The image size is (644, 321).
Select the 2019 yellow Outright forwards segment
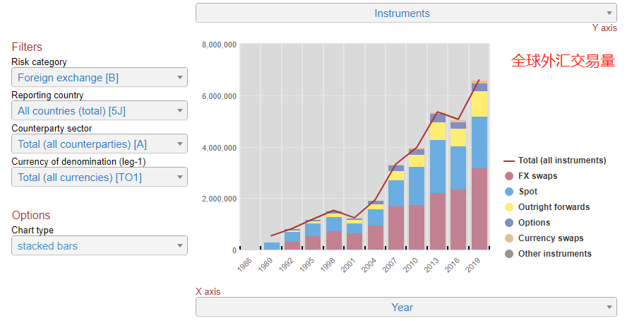(x=479, y=104)
